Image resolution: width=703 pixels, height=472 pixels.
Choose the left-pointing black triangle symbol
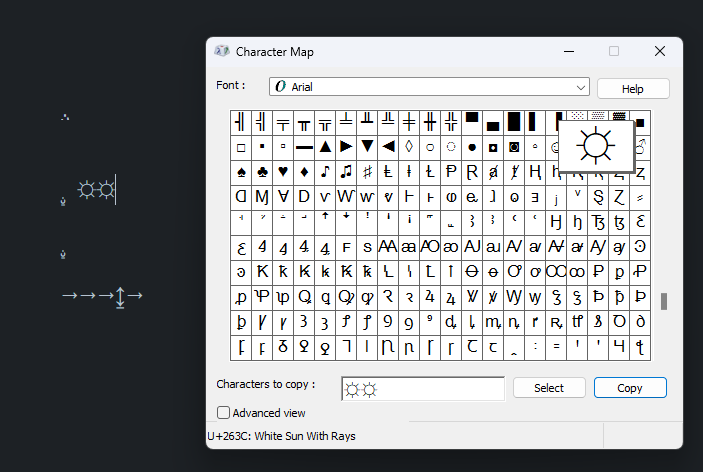pos(388,146)
